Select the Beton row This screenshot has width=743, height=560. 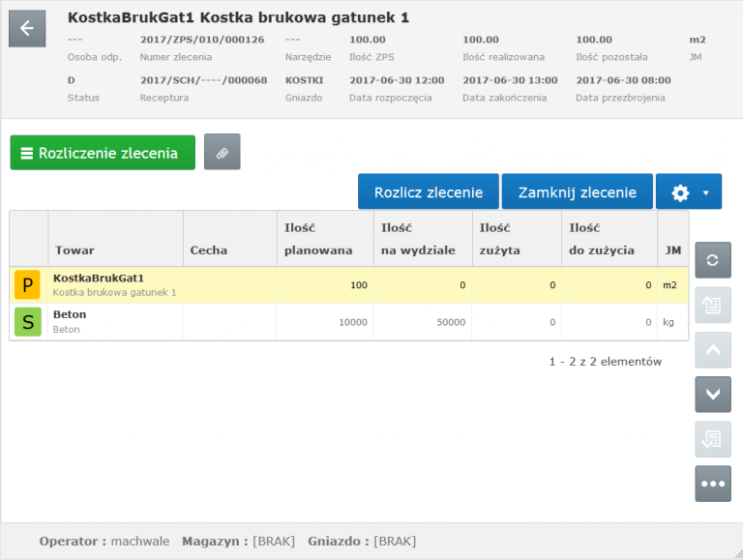(348, 322)
